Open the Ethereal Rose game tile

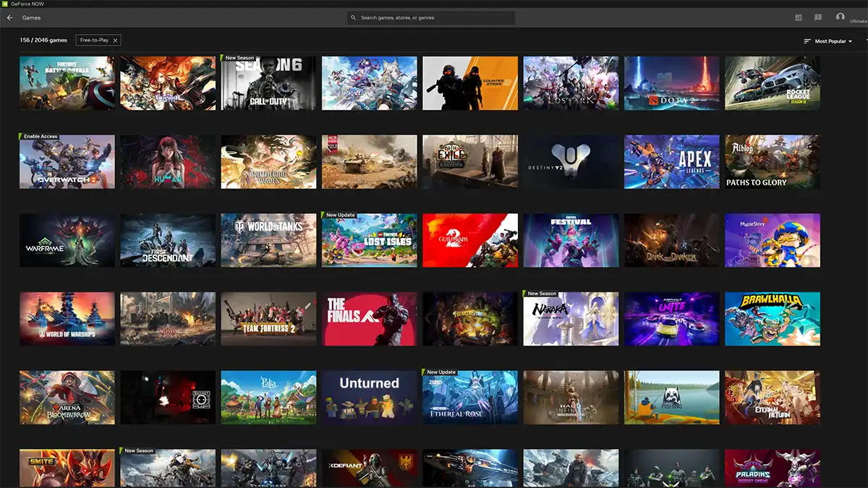[471, 398]
